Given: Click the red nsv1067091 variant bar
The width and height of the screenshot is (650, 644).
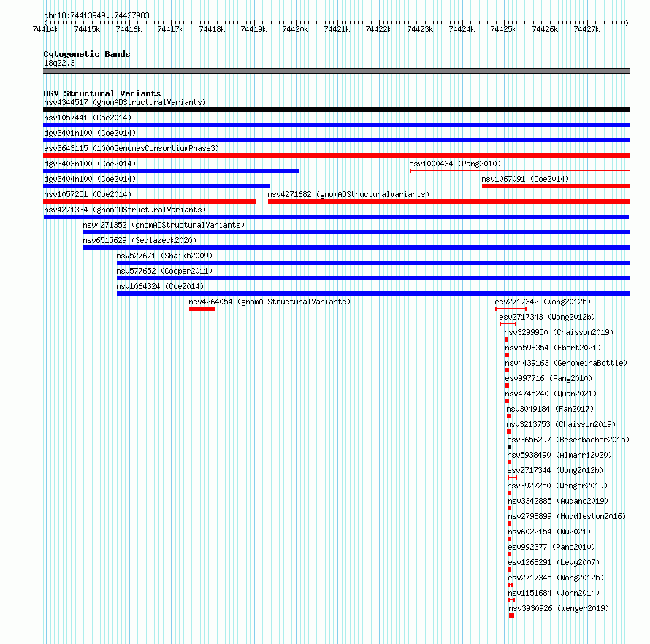Looking at the screenshot, I should coord(556,186).
